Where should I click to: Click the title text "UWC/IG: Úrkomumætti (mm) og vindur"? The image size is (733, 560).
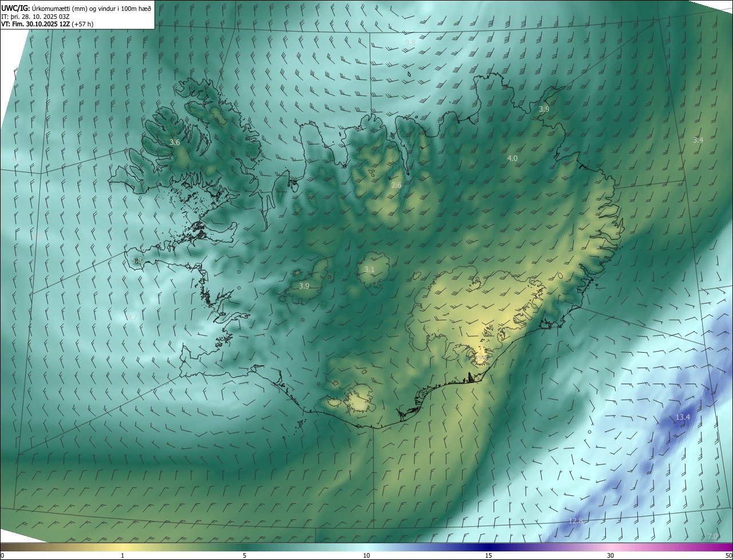(77, 8)
